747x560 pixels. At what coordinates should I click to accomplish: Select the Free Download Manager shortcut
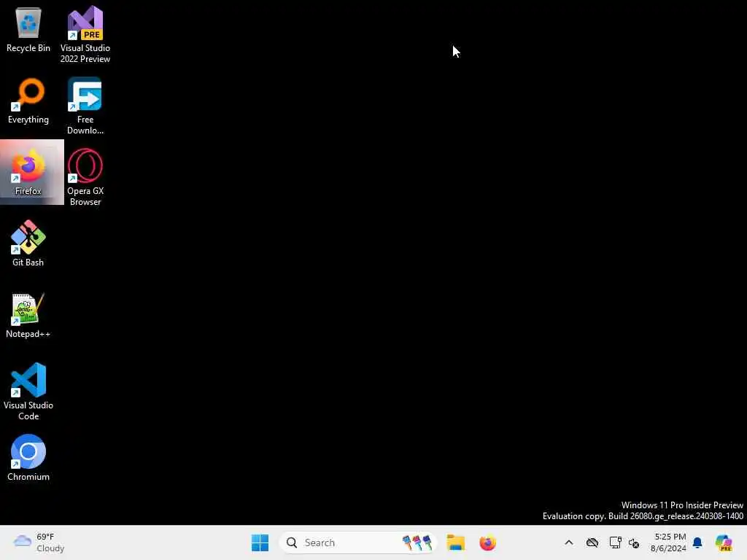click(85, 106)
